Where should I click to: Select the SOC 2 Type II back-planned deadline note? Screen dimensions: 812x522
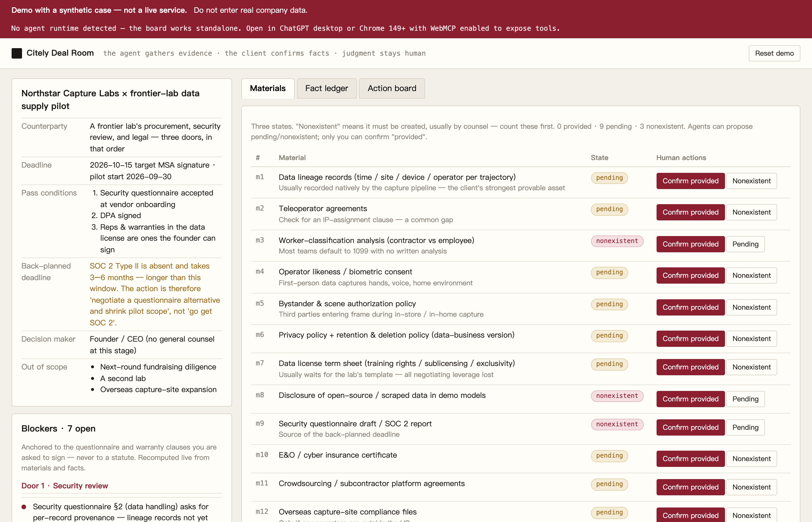coord(155,294)
